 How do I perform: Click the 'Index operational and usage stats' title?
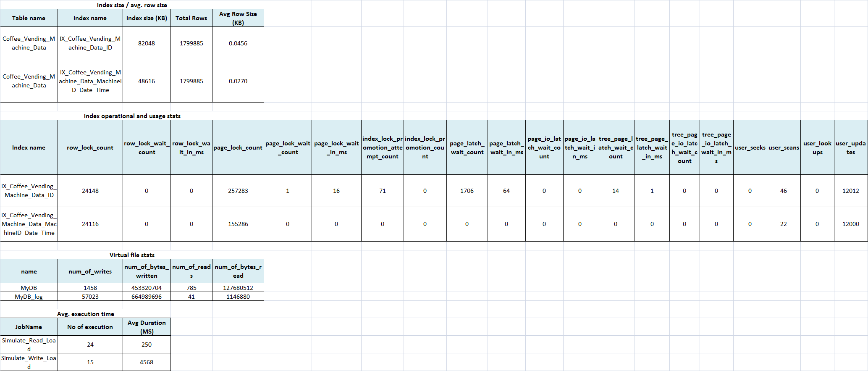[x=132, y=116]
